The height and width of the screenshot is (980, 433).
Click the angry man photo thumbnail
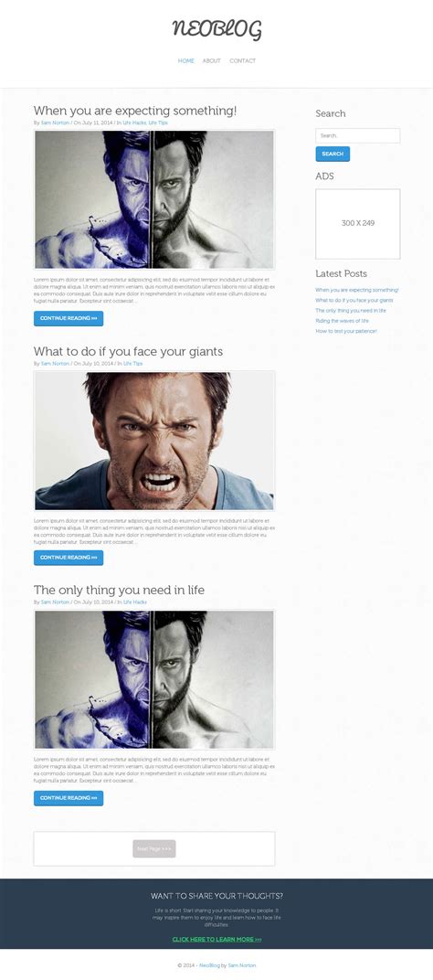click(154, 441)
